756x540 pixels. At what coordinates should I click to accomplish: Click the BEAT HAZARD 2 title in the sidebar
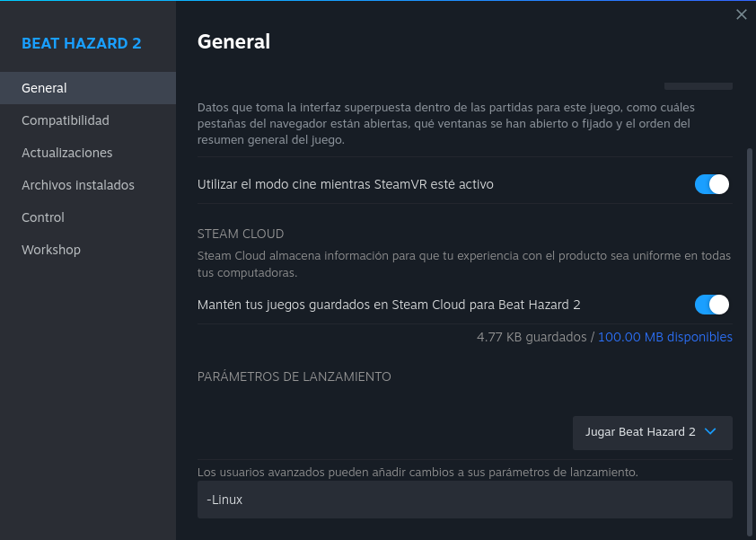82,43
